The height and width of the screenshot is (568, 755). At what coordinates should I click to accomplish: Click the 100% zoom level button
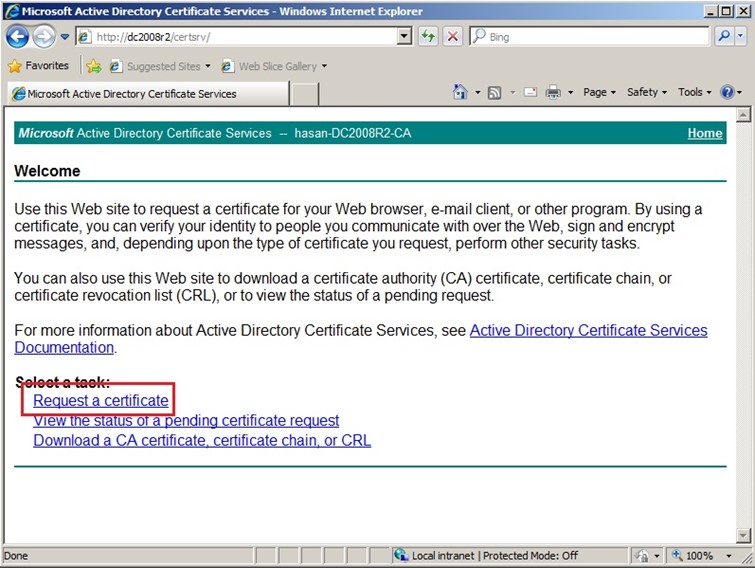[x=693, y=556]
